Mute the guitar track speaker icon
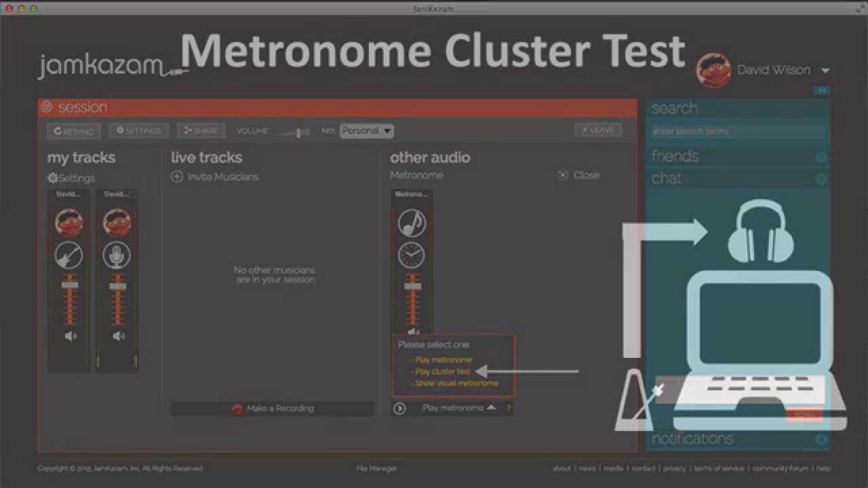The height and width of the screenshot is (488, 868). (x=71, y=336)
